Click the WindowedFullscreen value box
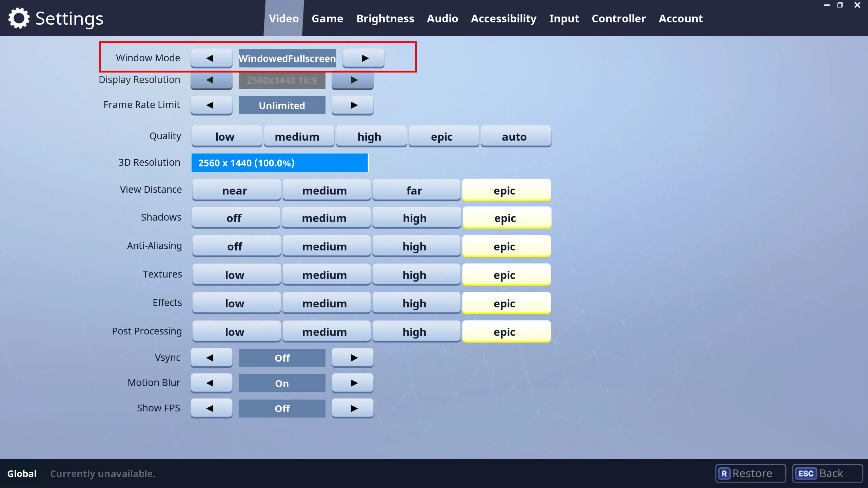Screen dimensions: 868x488 (287, 58)
